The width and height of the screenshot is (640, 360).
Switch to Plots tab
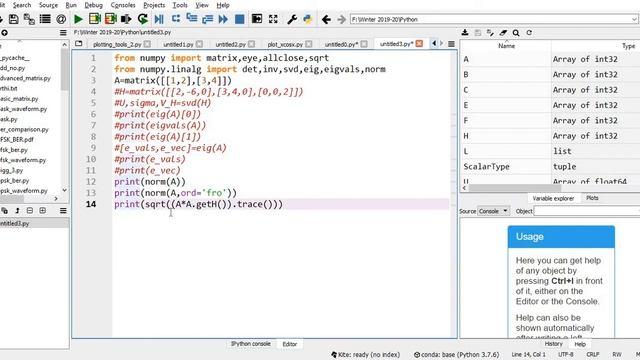pos(592,198)
